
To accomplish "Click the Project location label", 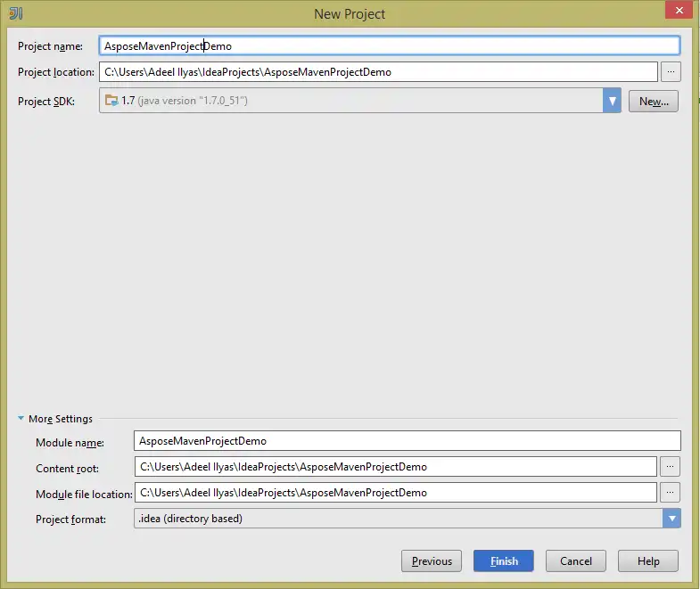I will (x=56, y=72).
